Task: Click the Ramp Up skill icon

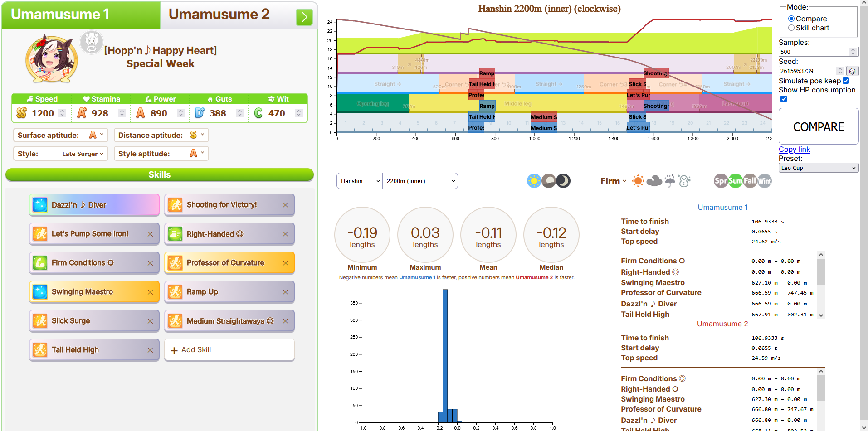Action: pyautogui.click(x=175, y=292)
